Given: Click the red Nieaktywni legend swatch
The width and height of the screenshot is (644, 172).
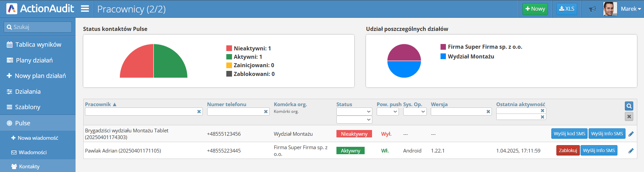Looking at the screenshot, I should click(x=229, y=48).
